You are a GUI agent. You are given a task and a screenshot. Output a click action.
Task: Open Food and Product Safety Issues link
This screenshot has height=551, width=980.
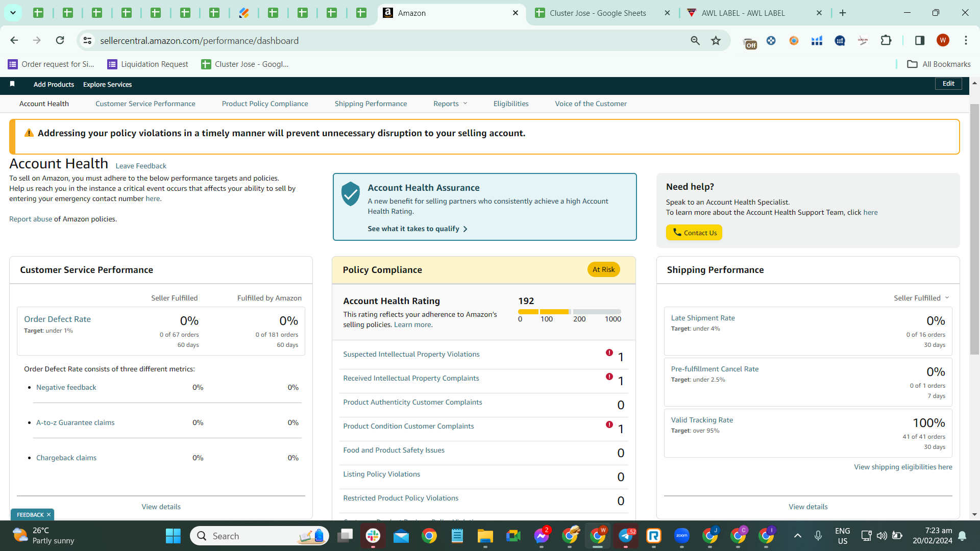(x=394, y=450)
